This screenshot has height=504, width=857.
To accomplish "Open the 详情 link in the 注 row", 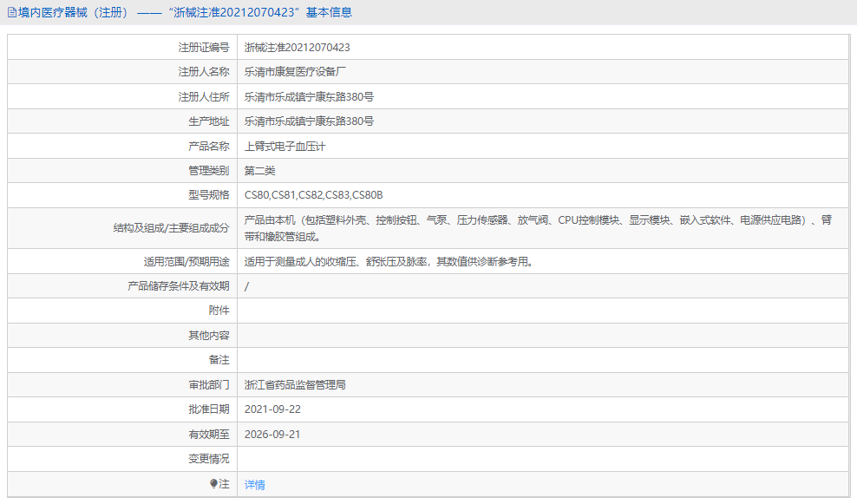I will [252, 484].
